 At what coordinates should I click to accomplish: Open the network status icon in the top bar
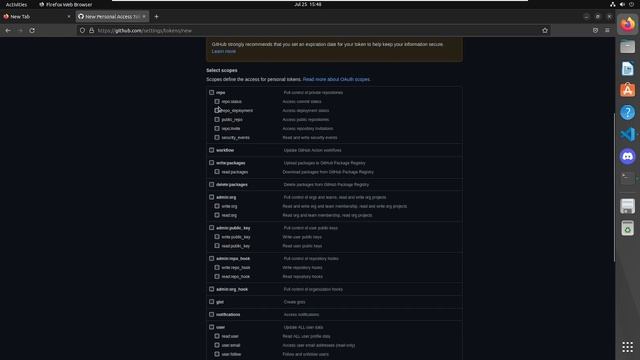(x=613, y=4)
